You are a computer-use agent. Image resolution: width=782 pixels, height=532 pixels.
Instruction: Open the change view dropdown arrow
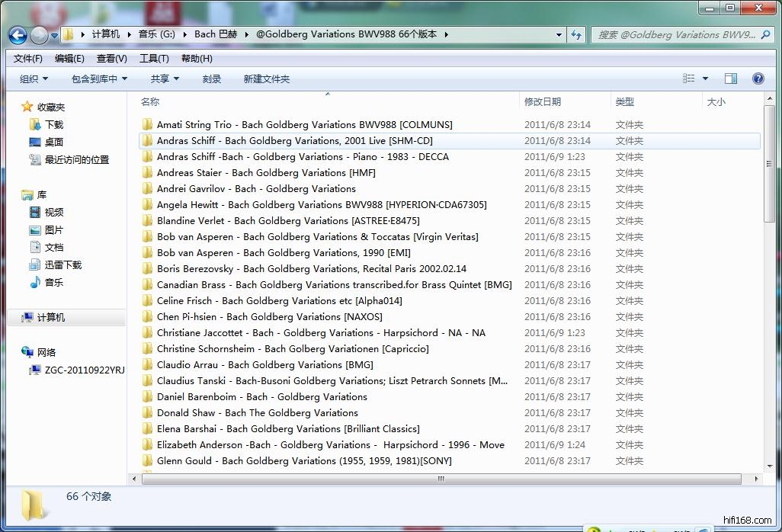pyautogui.click(x=705, y=79)
